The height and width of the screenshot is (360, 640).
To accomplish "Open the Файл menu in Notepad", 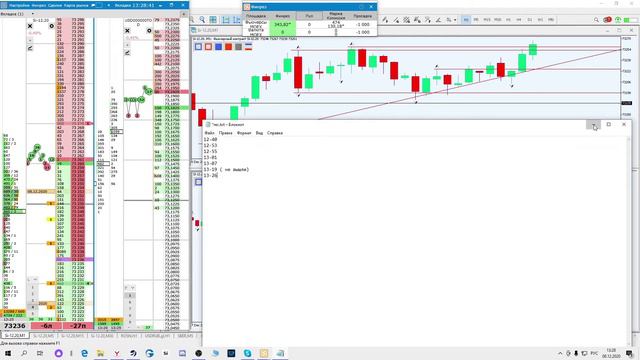I will point(209,133).
